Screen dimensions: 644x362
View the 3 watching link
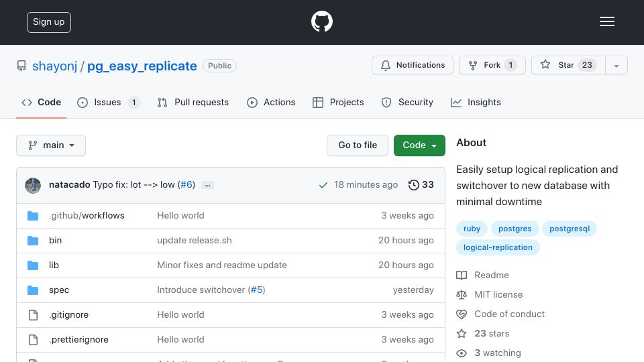489,353
